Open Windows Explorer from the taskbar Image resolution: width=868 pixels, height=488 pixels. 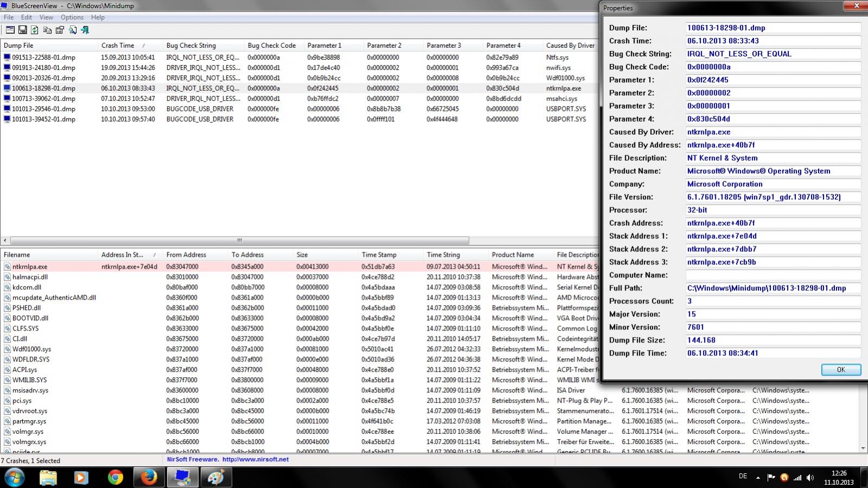(x=48, y=478)
